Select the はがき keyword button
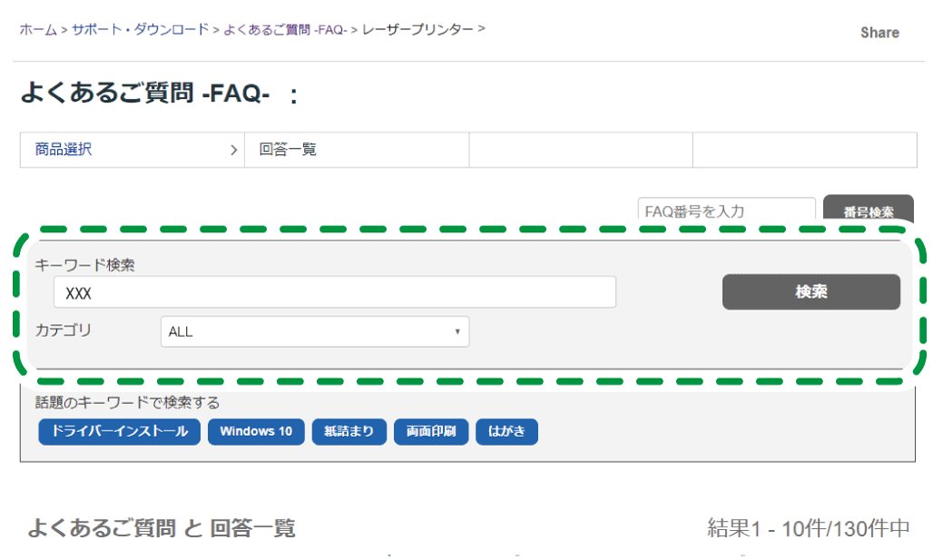The image size is (933, 560). tap(506, 431)
